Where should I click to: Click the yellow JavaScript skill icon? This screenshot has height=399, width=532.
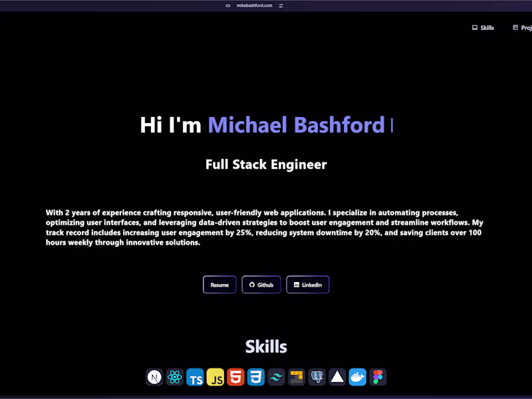tap(215, 377)
